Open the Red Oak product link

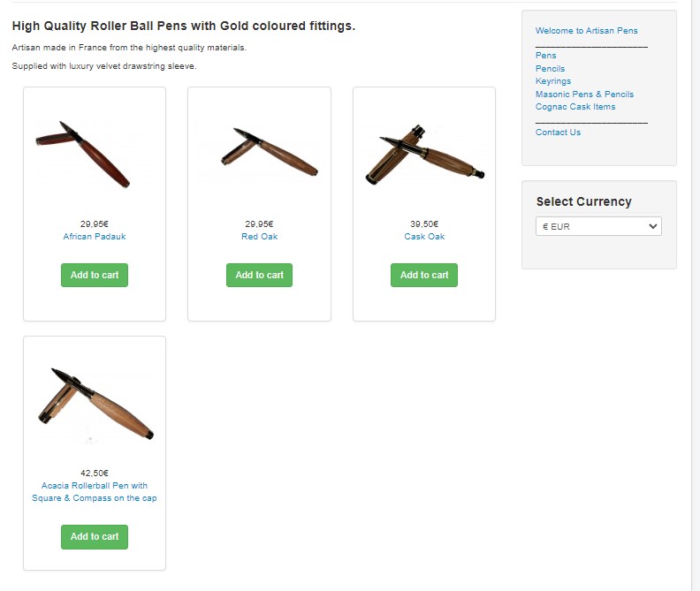click(259, 237)
